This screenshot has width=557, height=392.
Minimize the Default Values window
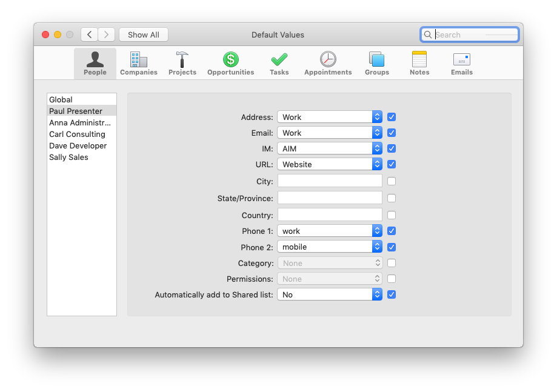58,35
